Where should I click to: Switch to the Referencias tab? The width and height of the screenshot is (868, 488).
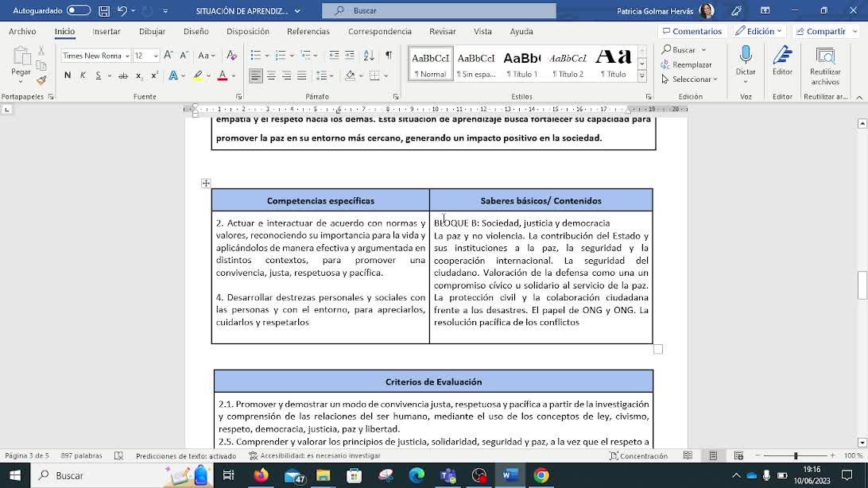click(308, 32)
